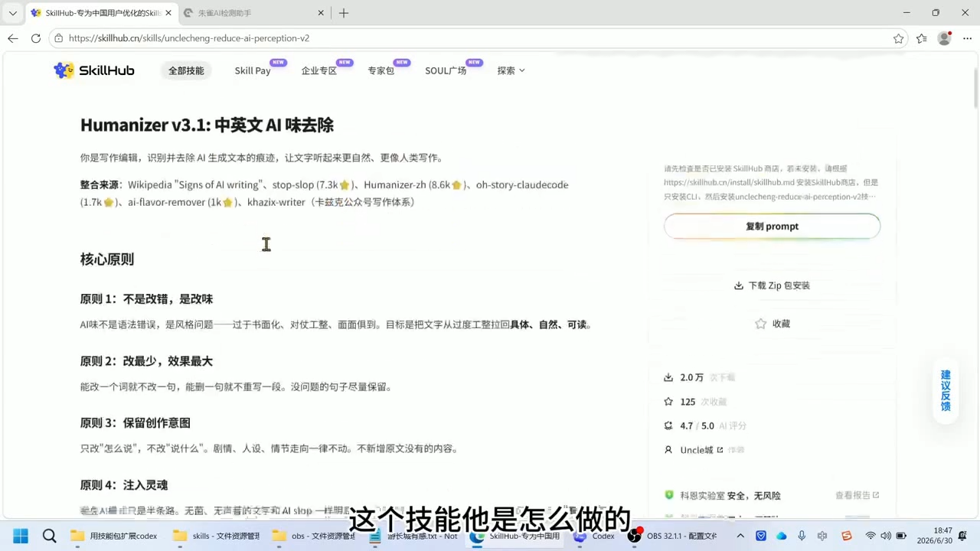Click the blue shield security tray icon
The image size is (980, 551).
[x=761, y=536]
